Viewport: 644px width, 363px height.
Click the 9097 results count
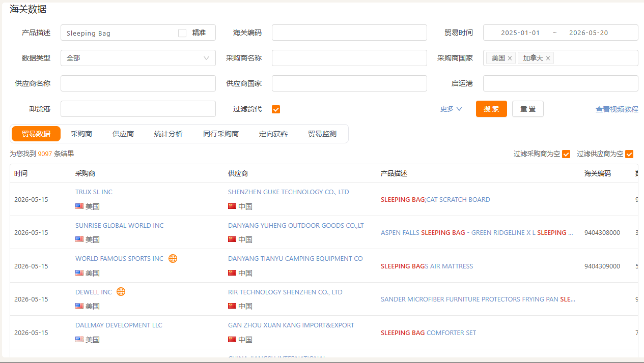click(45, 154)
